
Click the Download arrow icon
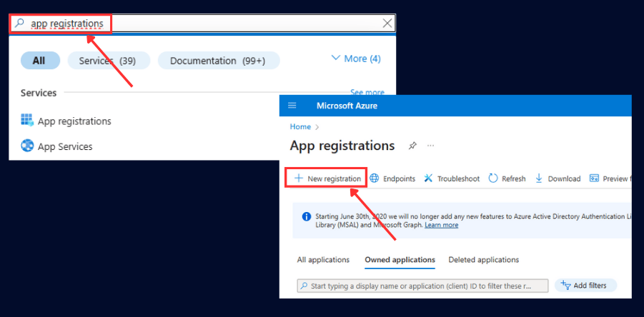tap(539, 178)
